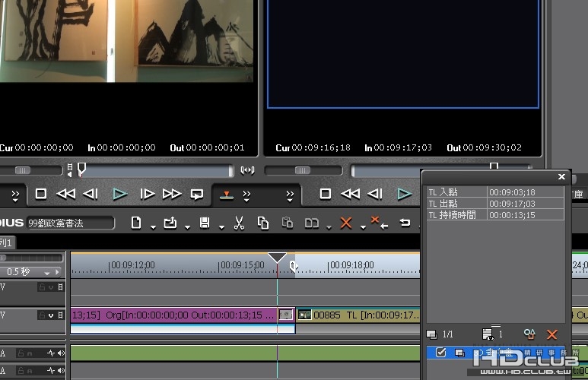Toggle loop playback in left Player
Image resolution: width=588 pixels, height=380 pixels.
197,194
